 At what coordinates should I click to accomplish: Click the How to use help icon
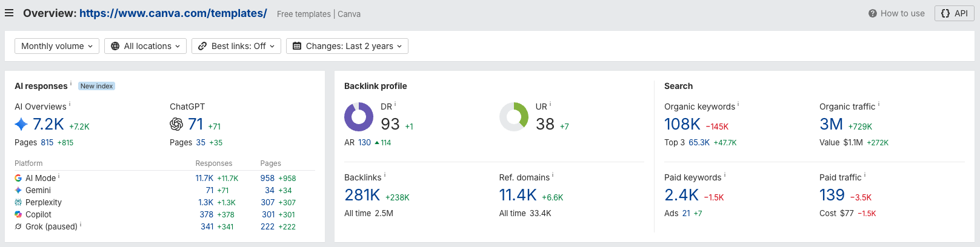coord(872,13)
